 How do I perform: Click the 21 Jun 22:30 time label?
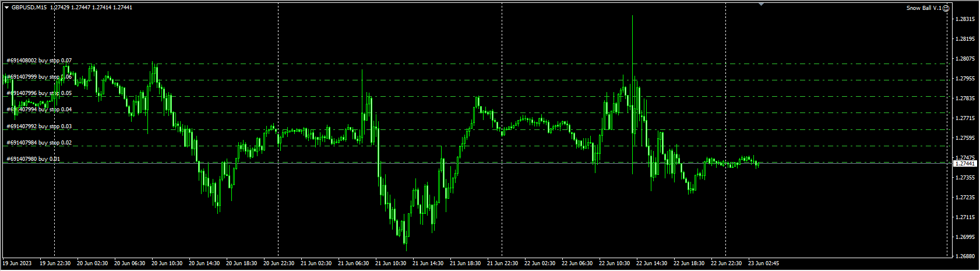tap(503, 263)
